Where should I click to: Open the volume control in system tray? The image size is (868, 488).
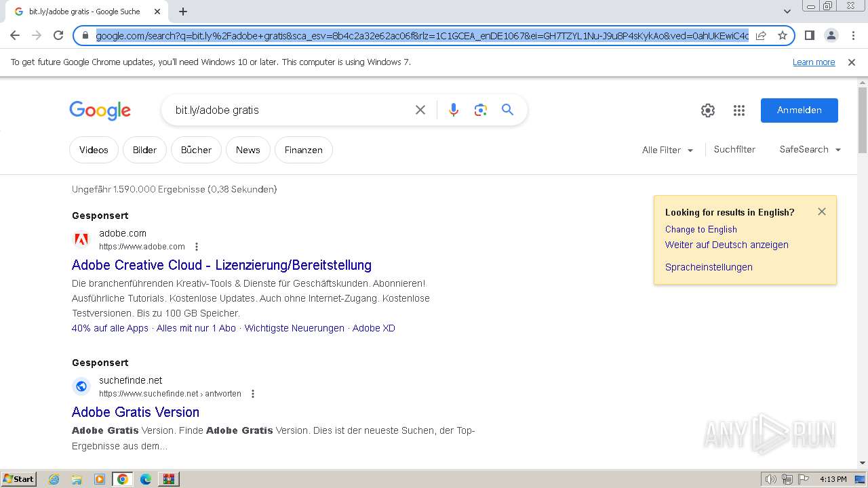(771, 479)
